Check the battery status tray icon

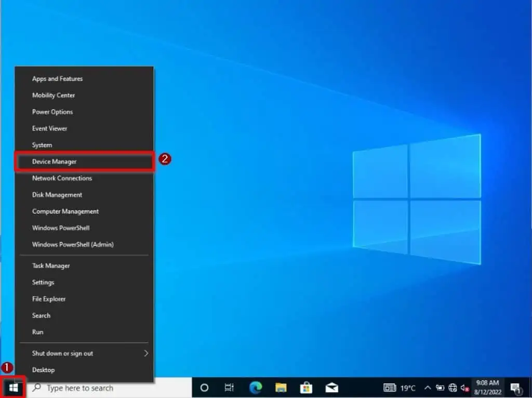(x=440, y=388)
